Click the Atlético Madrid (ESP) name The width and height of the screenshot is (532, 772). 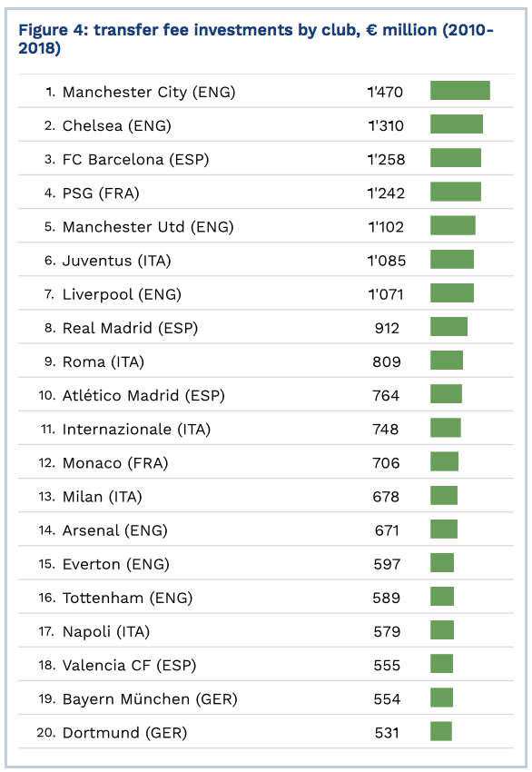pyautogui.click(x=143, y=395)
